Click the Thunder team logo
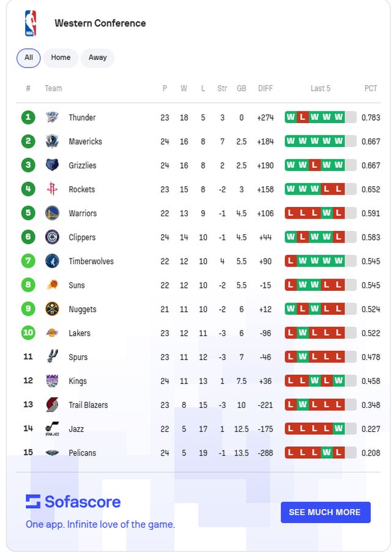 pyautogui.click(x=52, y=118)
